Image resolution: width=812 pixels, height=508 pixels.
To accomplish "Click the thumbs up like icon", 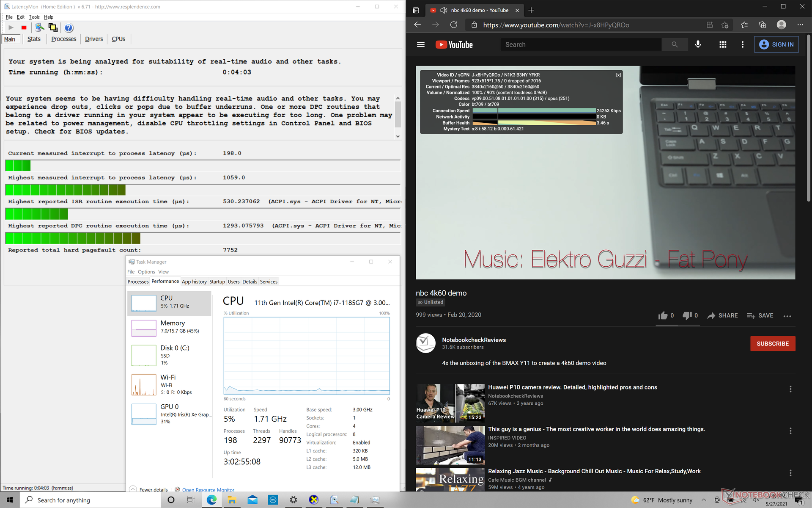I will (663, 315).
